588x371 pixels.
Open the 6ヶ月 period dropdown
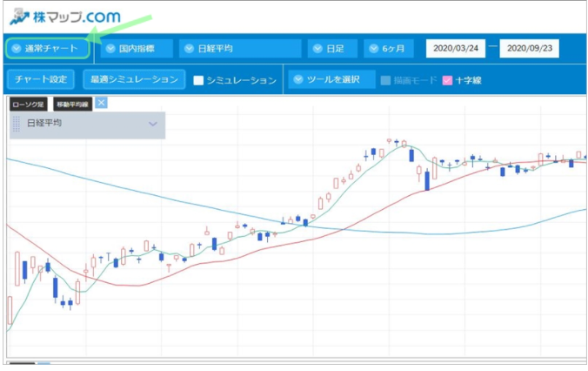pyautogui.click(x=389, y=49)
